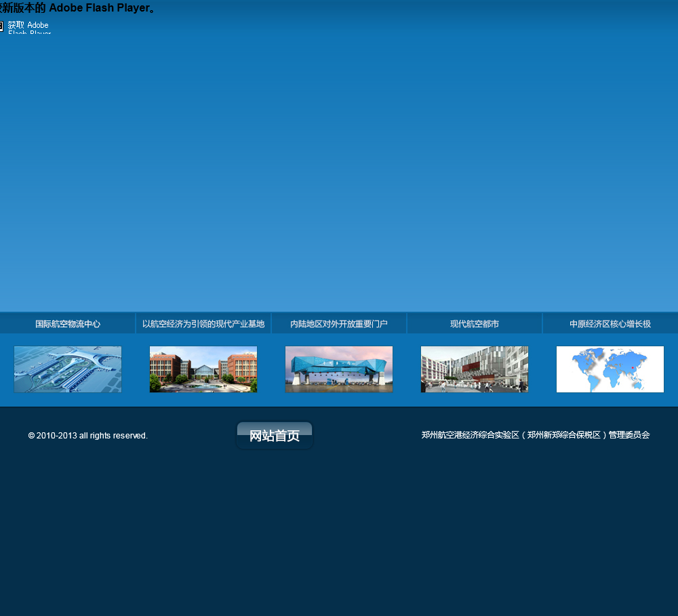Select the 以航空经济为引领的现代产业基地 tab
678x616 pixels.
[x=203, y=324]
